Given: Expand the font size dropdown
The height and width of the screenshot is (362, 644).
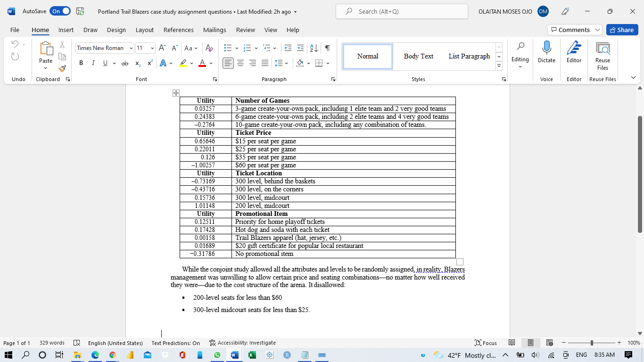Looking at the screenshot, I should pos(152,48).
